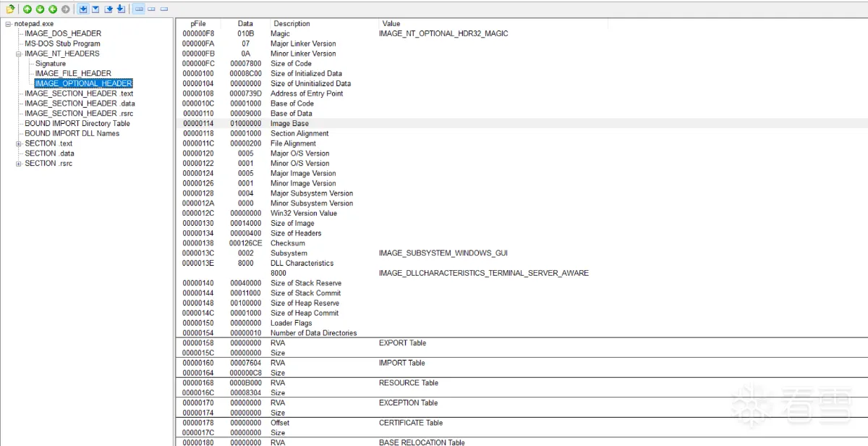
Task: Open IMAGE_SECTION_HEADER .data entry
Action: coord(80,104)
